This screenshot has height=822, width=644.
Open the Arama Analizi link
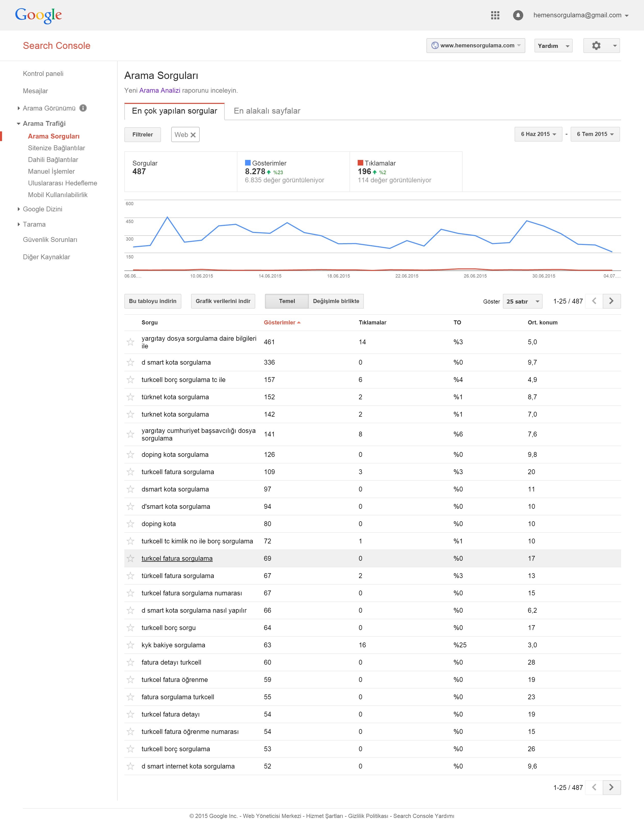[159, 90]
